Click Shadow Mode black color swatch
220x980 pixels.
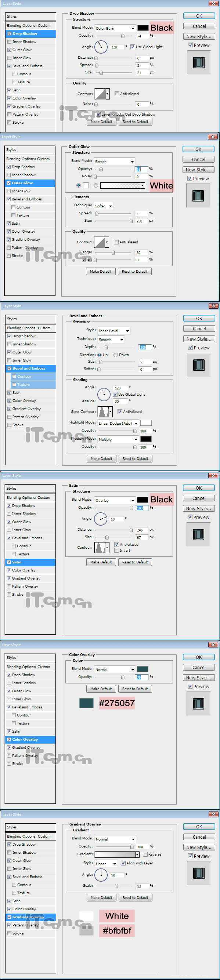pos(146,439)
